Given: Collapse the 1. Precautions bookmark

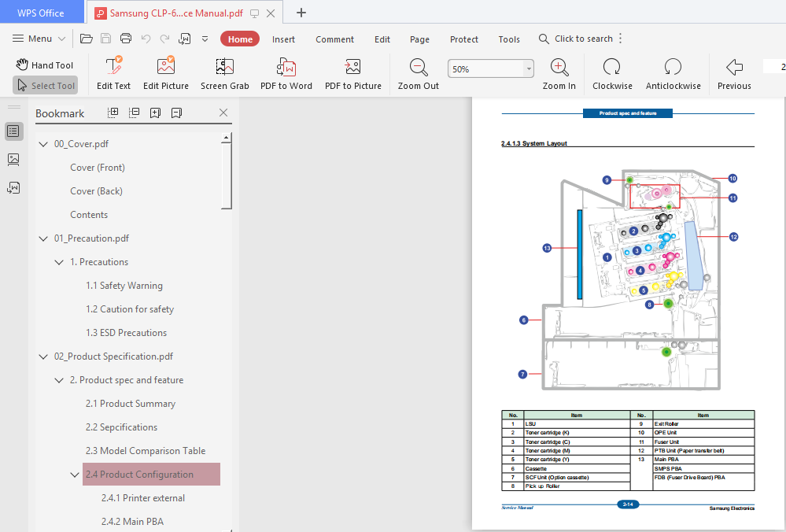Looking at the screenshot, I should coord(59,262).
